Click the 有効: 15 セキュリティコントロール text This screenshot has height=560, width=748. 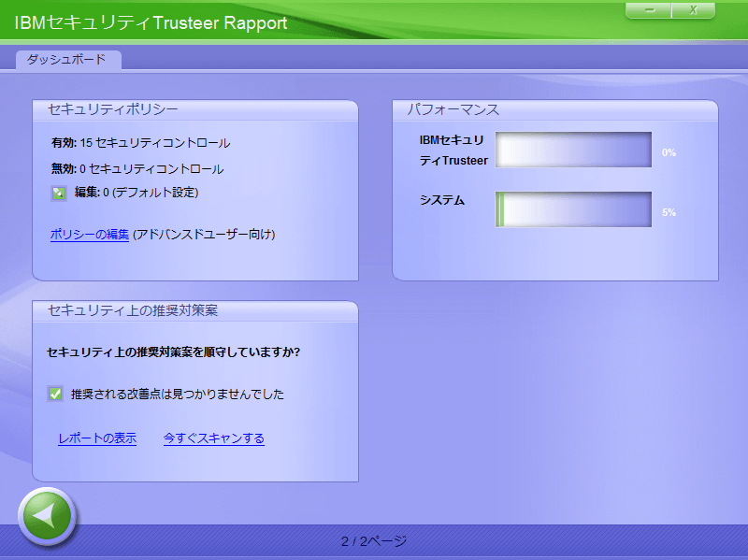[141, 143]
